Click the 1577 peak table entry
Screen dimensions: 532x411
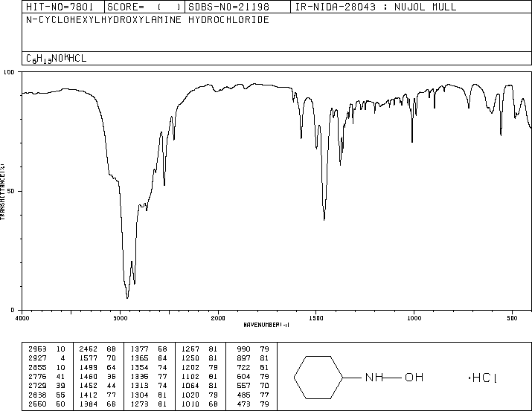tap(97, 358)
